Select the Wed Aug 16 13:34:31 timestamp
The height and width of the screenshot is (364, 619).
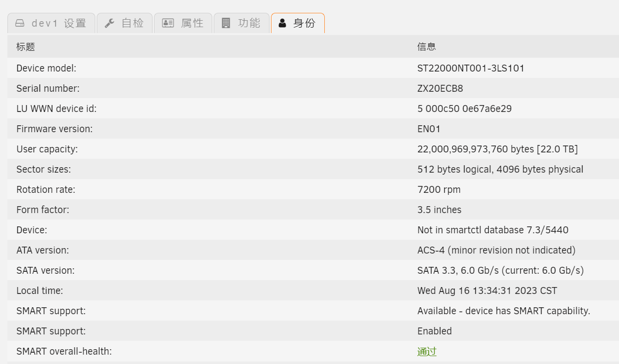487,291
